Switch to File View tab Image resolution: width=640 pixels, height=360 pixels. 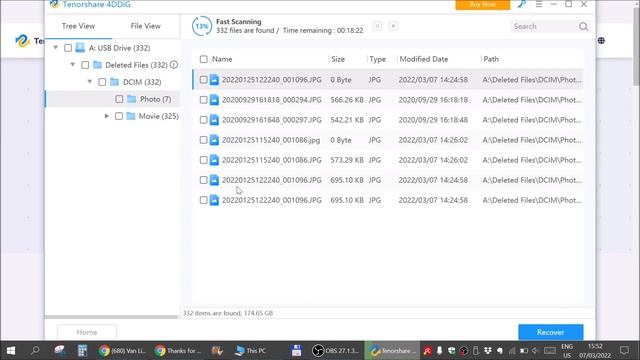146,26
